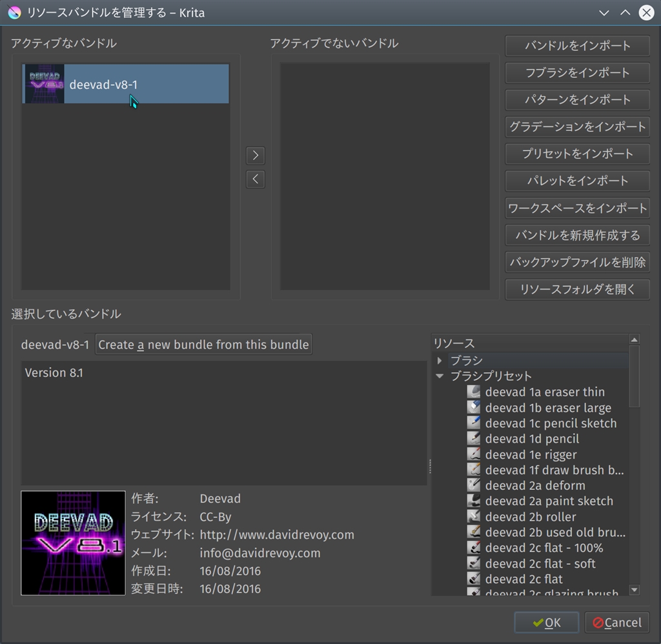Click the website http://www.davidrevoy.com text
Image resolution: width=661 pixels, height=644 pixels.
pos(277,534)
